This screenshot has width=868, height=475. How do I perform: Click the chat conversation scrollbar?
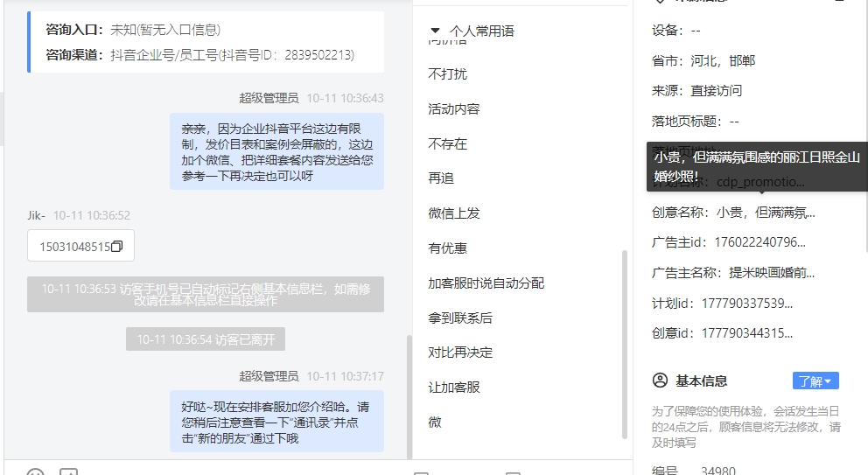point(409,395)
